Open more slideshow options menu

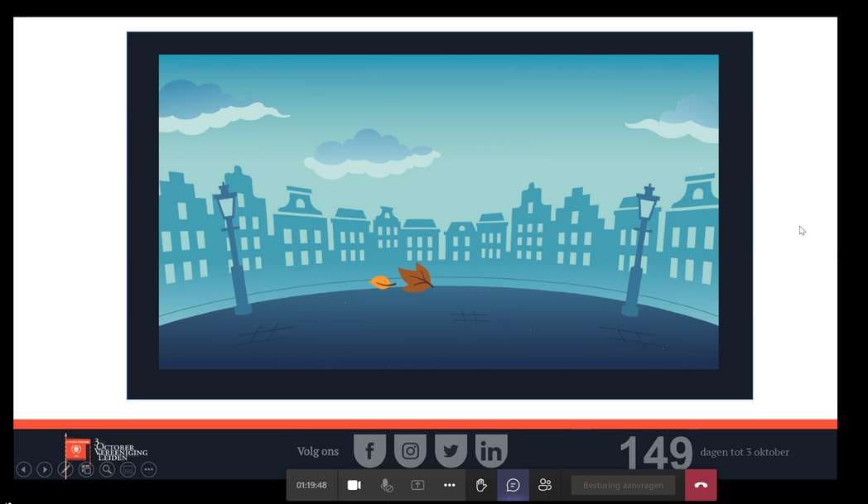point(148,469)
